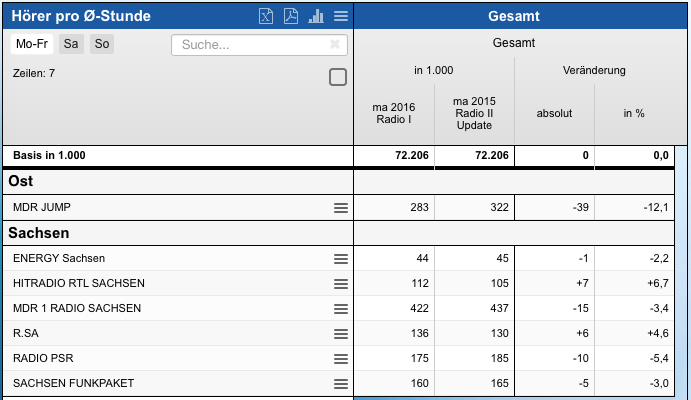Image resolution: width=691 pixels, height=400 pixels.
Task: Open row menu for MDR 1 RADIO SACHSEN
Action: coord(341,309)
